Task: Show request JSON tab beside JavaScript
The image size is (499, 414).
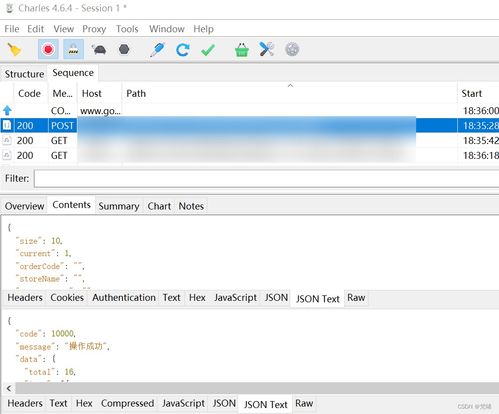Action: click(276, 297)
